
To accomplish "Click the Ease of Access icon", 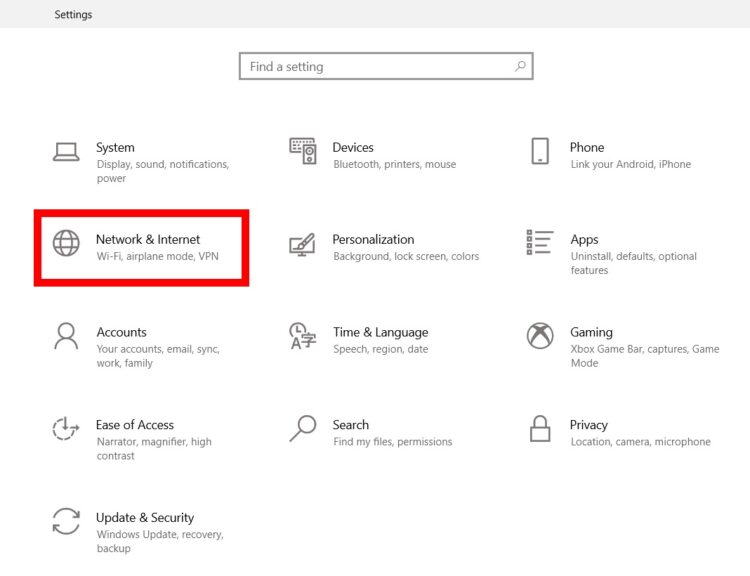I will point(66,428).
